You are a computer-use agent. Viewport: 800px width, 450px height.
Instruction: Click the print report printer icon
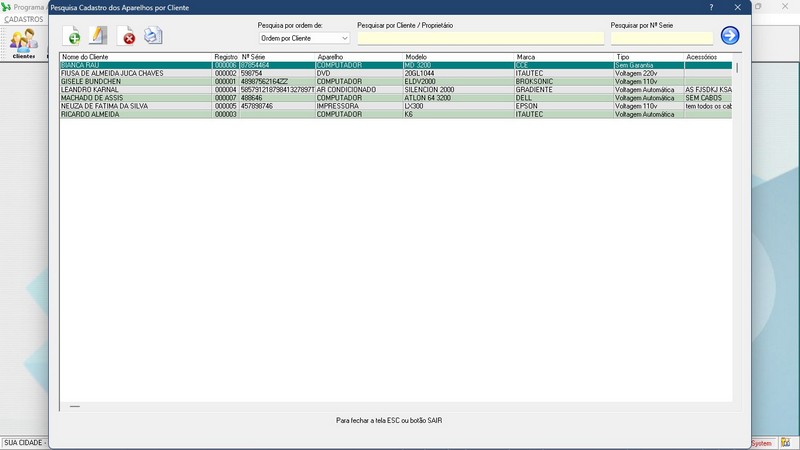pos(152,36)
